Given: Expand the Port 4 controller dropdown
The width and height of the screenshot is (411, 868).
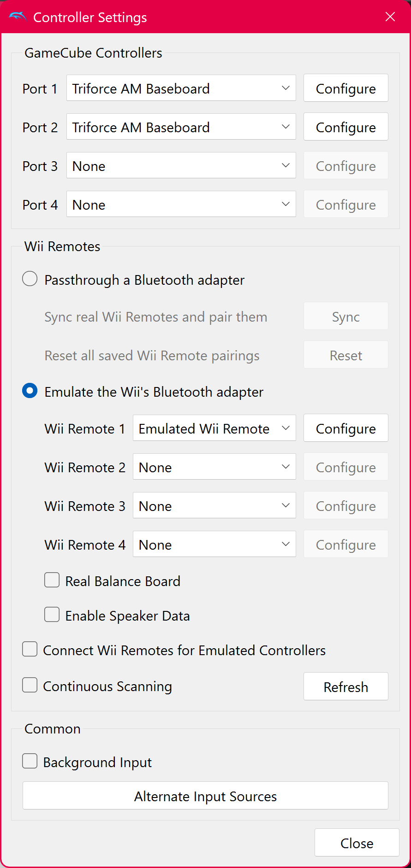Looking at the screenshot, I should 181,204.
